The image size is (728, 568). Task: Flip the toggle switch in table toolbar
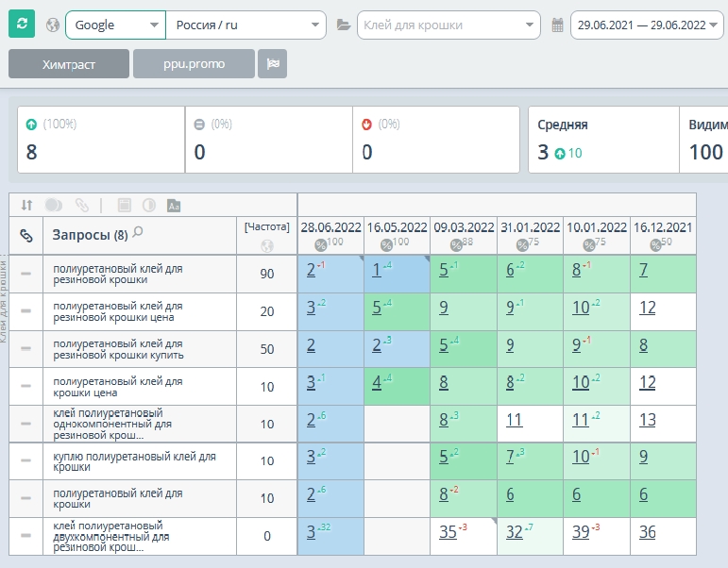click(54, 205)
